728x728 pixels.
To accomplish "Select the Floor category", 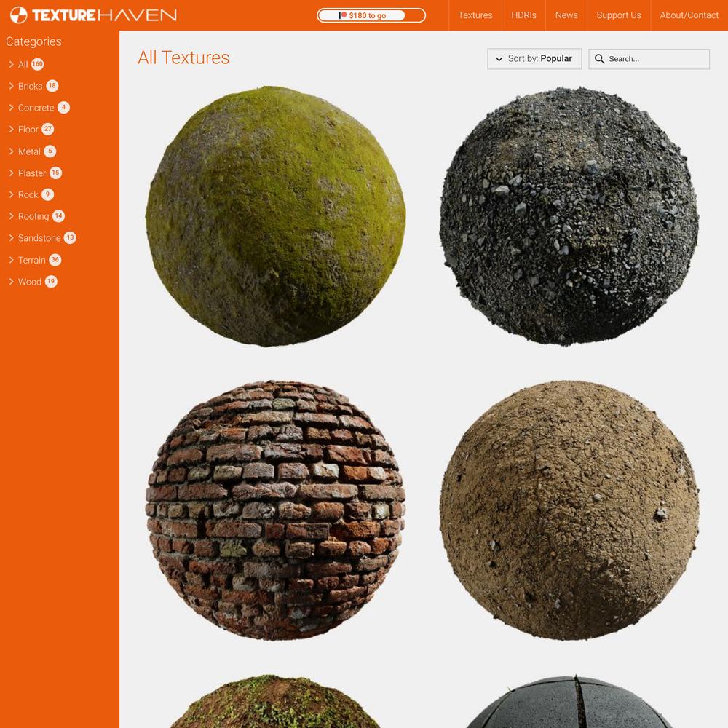I will coord(28,130).
